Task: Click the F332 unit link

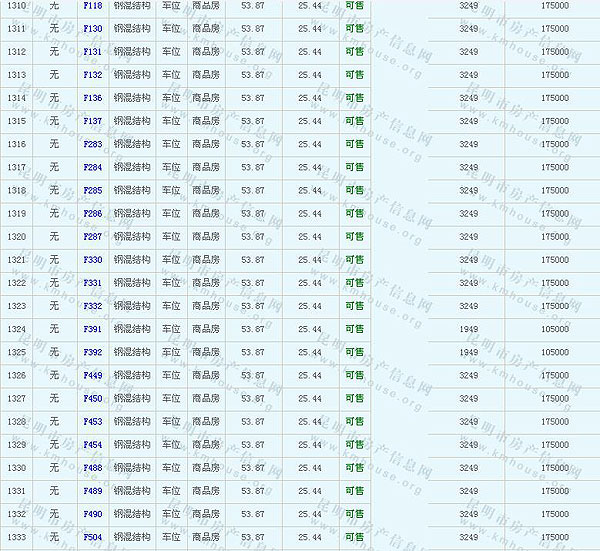Action: (x=93, y=306)
